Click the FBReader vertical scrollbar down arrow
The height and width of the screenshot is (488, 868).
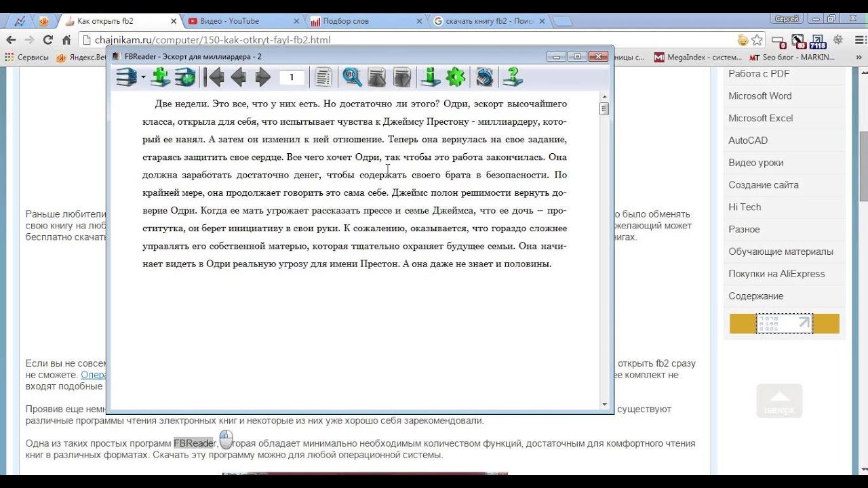(x=604, y=405)
